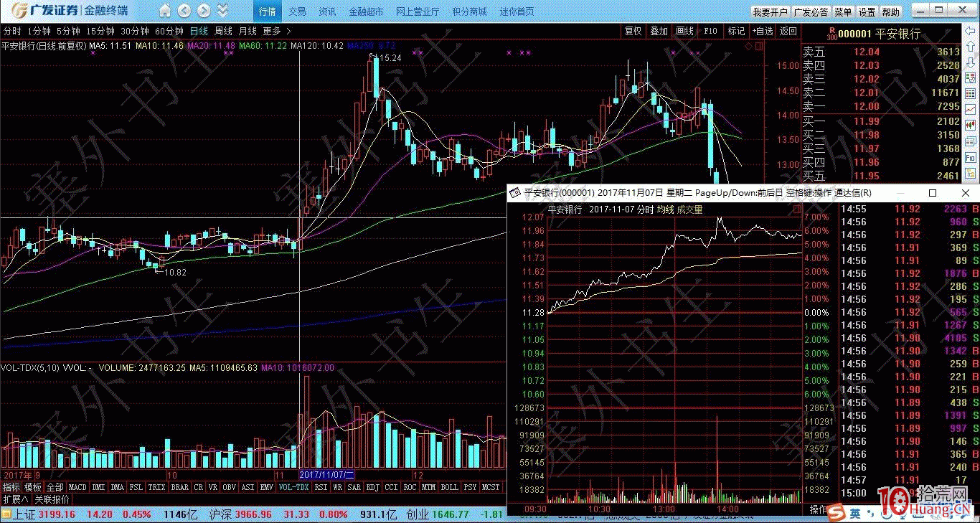Select the BOLL indicator
This screenshot has height=523, width=980.
pyautogui.click(x=449, y=487)
